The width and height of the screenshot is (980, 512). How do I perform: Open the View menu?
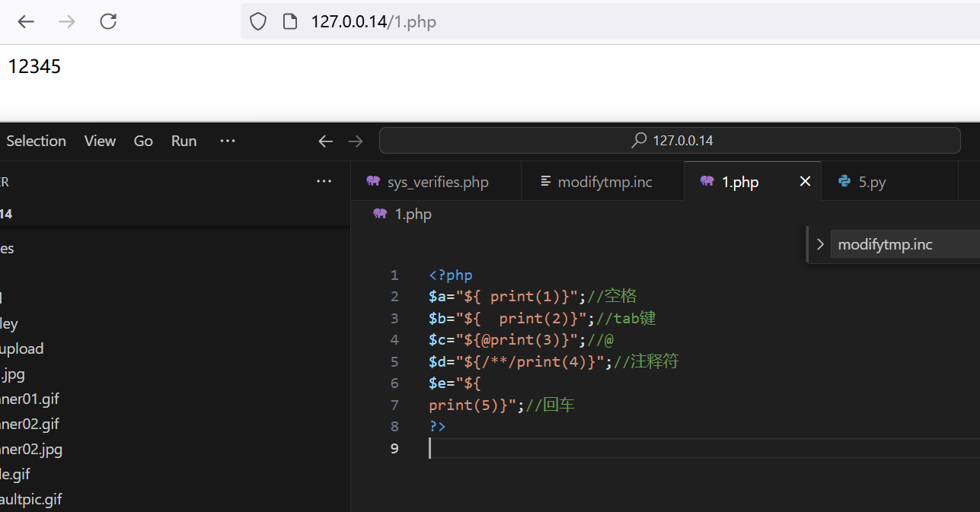click(100, 141)
